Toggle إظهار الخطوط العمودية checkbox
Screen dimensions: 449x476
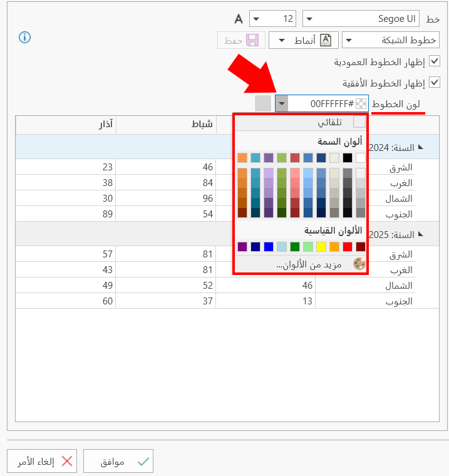435,61
